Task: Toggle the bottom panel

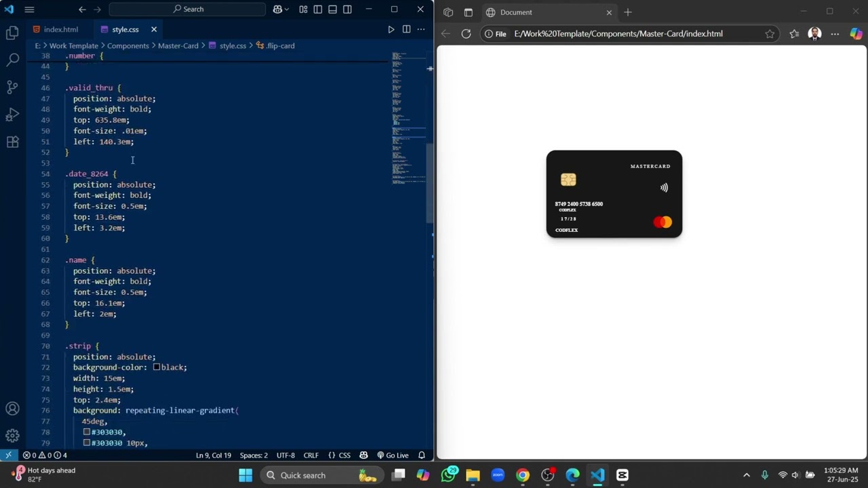Action: [x=333, y=9]
